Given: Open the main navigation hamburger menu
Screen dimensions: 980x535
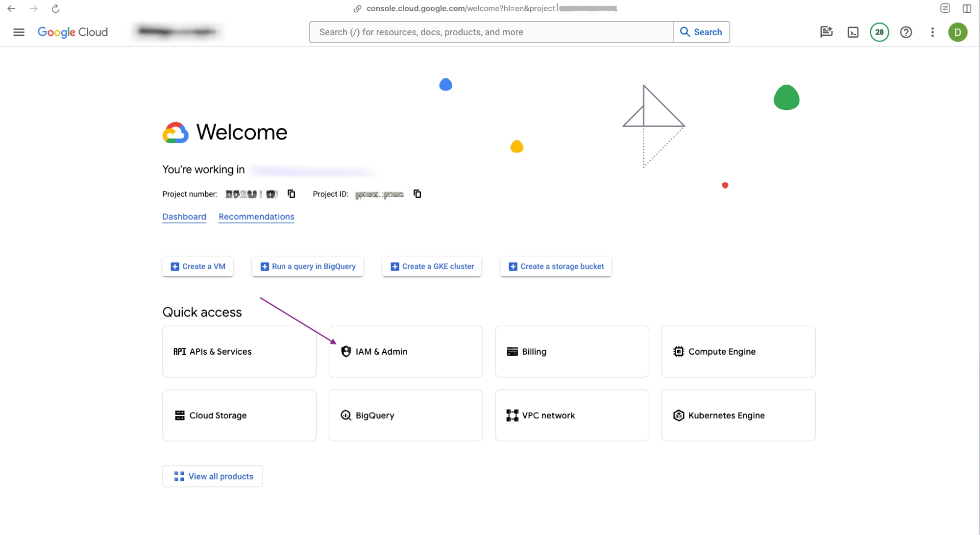Looking at the screenshot, I should pyautogui.click(x=19, y=32).
